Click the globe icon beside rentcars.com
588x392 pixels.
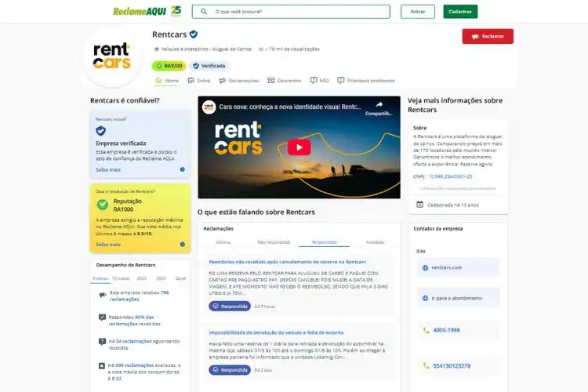click(x=425, y=268)
